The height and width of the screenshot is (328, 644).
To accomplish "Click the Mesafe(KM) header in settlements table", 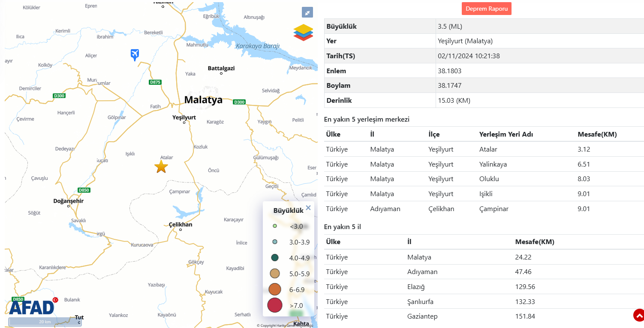I will tap(597, 134).
